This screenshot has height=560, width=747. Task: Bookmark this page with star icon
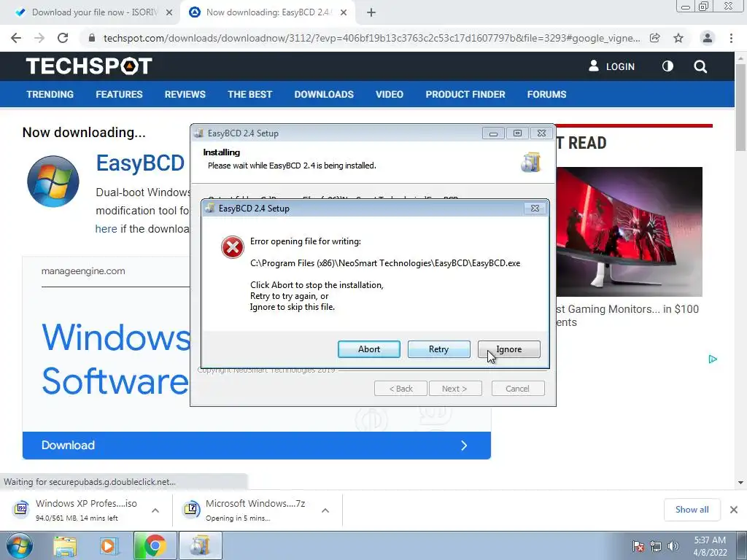pyautogui.click(x=678, y=38)
